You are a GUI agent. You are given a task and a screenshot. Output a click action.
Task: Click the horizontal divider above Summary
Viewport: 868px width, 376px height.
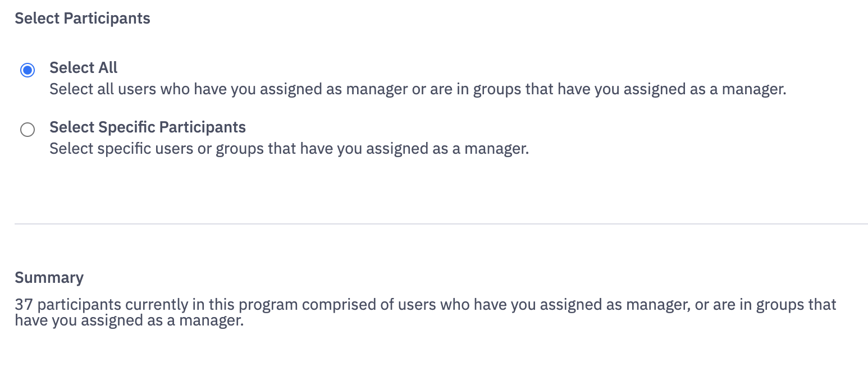click(441, 224)
